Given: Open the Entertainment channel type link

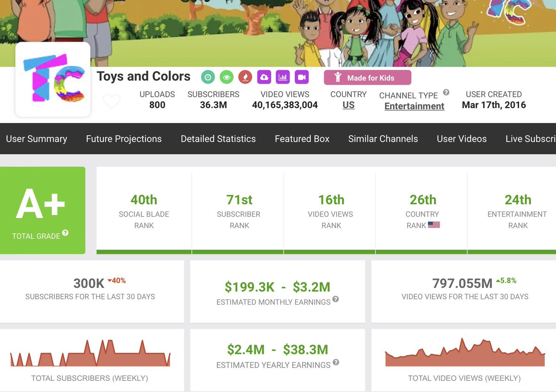Looking at the screenshot, I should point(414,106).
